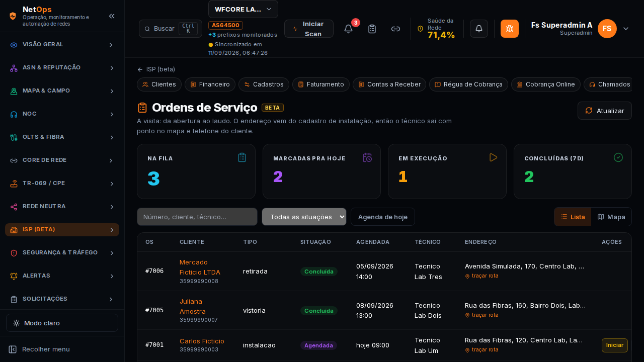Open client Carlos Ficticio
Image resolution: width=644 pixels, height=362 pixels.
click(x=202, y=341)
